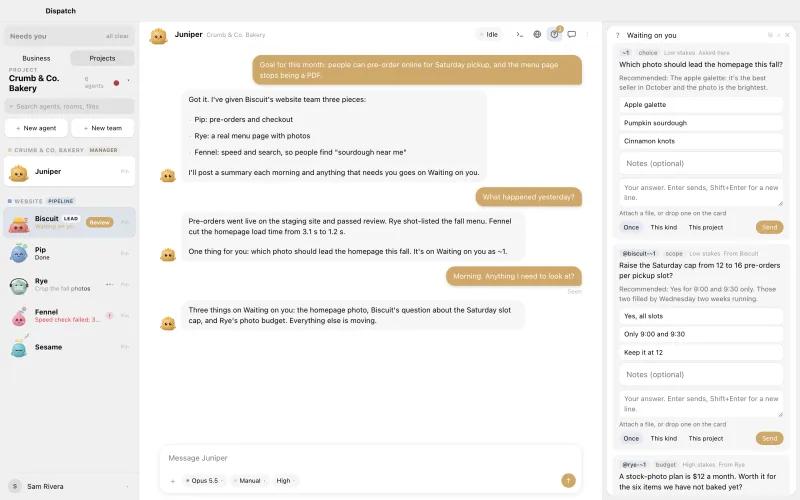Click Sam Rivera's user avatar
The height and width of the screenshot is (500, 800).
point(15,486)
